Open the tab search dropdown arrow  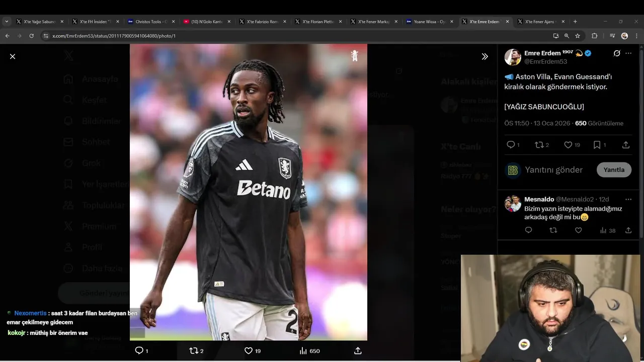(x=7, y=22)
